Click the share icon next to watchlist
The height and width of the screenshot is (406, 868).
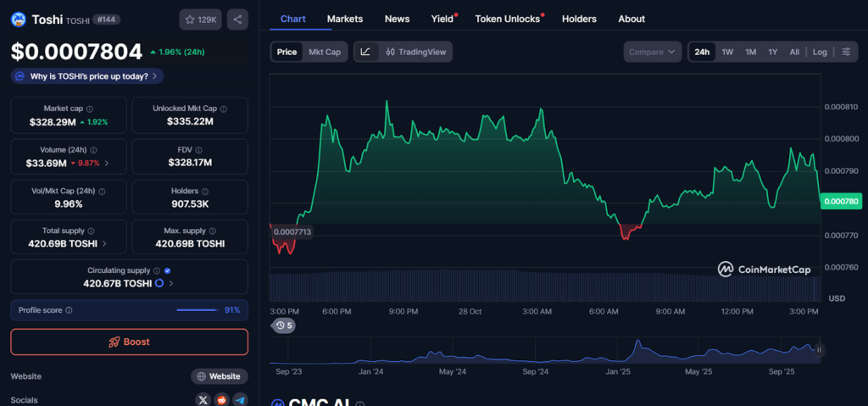coord(238,19)
